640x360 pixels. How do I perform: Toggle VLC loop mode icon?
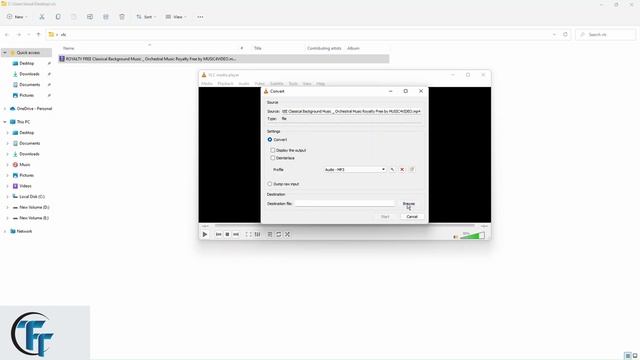pos(279,234)
